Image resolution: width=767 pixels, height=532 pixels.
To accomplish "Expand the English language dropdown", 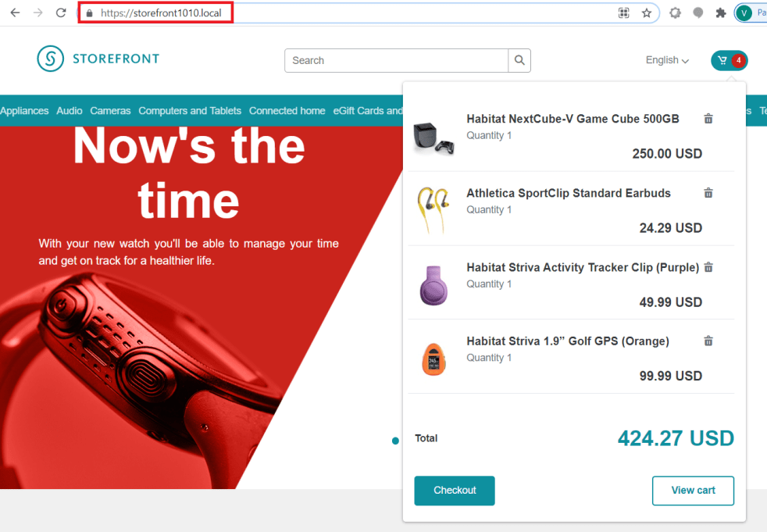I will (x=667, y=60).
